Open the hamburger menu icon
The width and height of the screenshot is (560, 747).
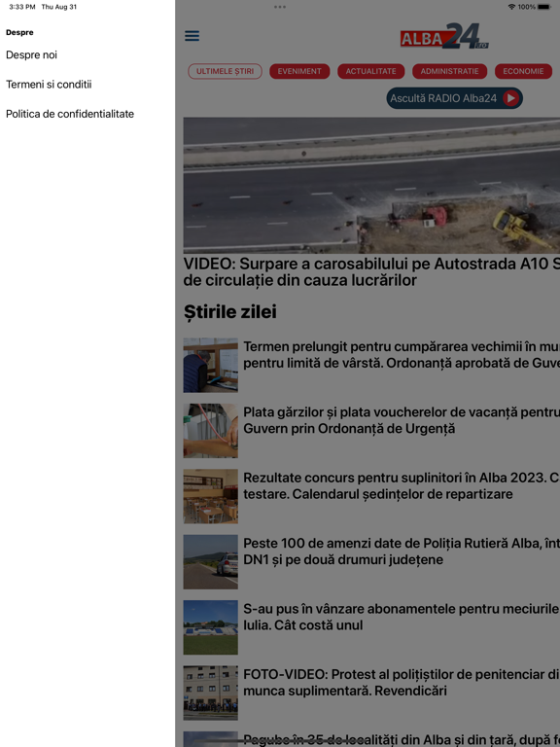pos(192,36)
